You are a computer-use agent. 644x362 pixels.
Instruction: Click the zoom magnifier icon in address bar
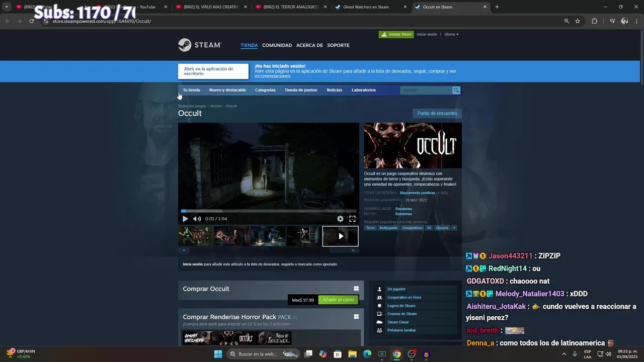(x=567, y=21)
